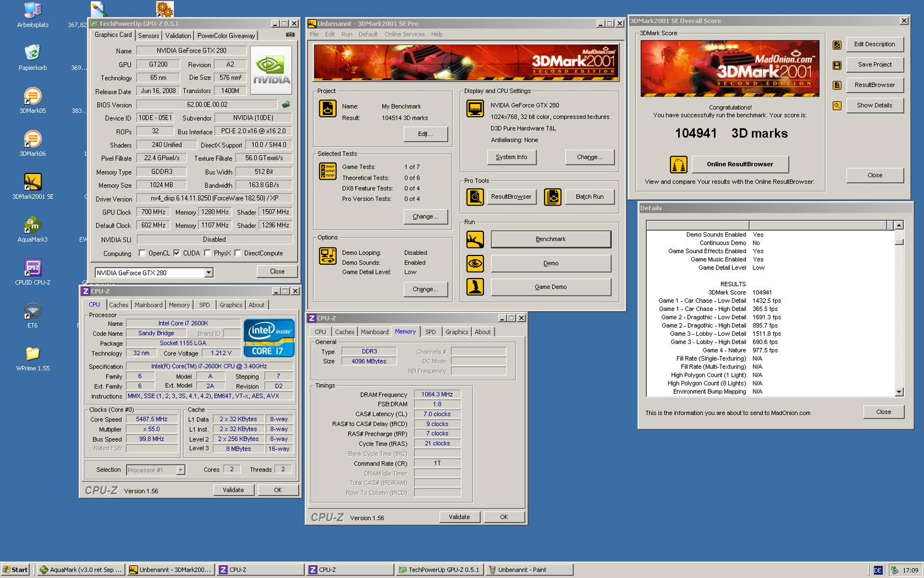Click Validate button in memory CPU-Z
The width and height of the screenshot is (924, 578).
coord(460,517)
